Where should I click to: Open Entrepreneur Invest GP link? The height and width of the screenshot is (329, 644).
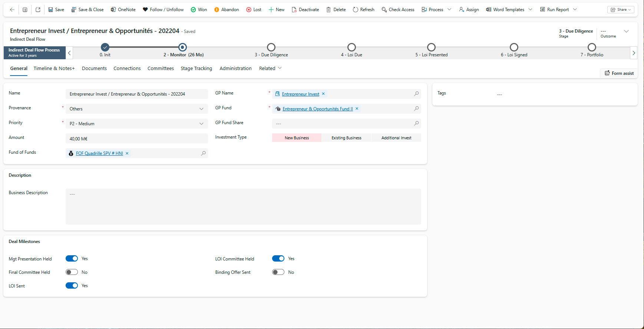point(300,94)
